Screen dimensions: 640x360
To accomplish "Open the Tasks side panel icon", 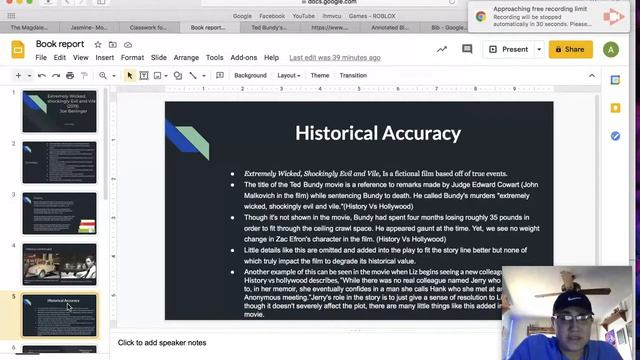I will tap(616, 136).
